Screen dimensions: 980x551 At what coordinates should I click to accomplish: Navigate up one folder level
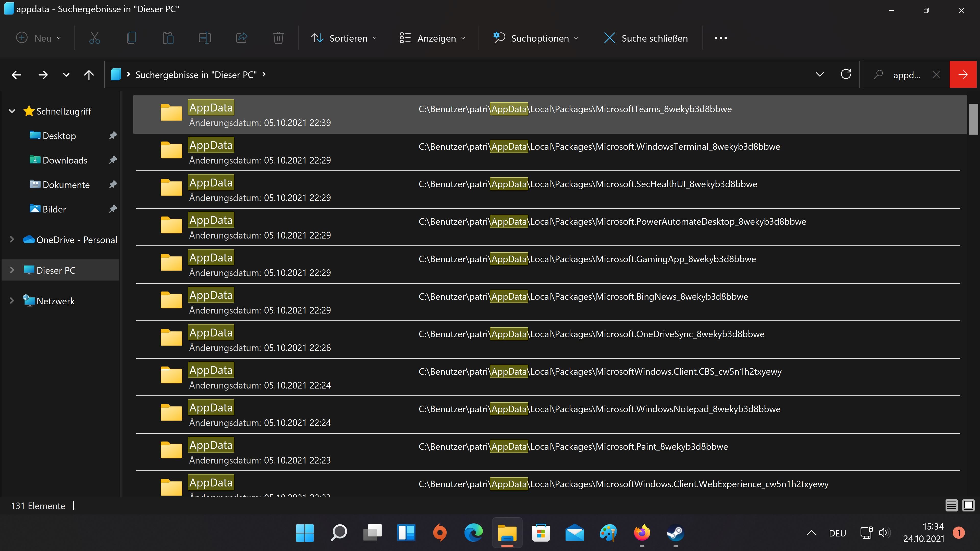(x=89, y=75)
